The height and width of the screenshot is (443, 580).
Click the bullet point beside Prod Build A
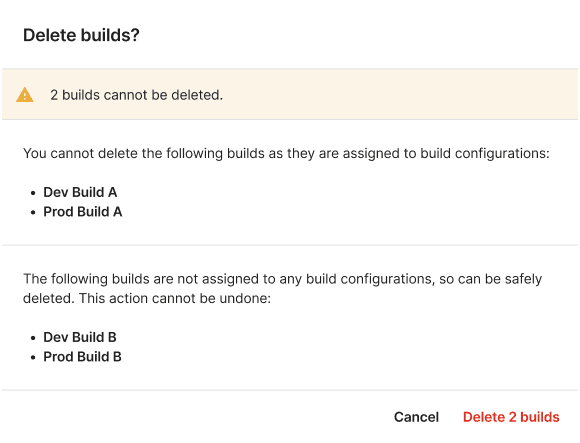pyautogui.click(x=34, y=213)
